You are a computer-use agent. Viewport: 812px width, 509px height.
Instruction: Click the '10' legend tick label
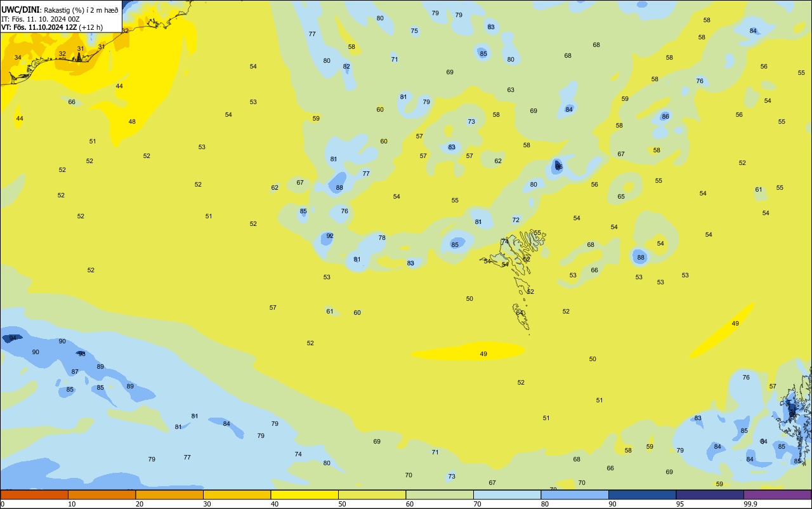(72, 504)
